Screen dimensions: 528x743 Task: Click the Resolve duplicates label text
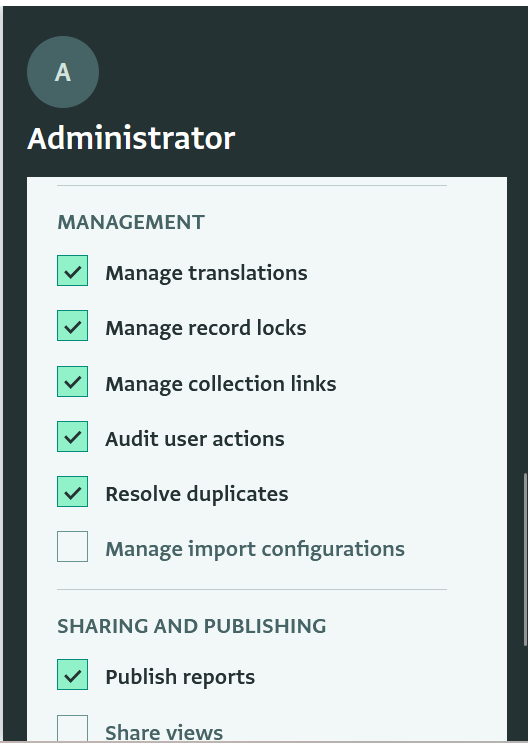(x=197, y=494)
